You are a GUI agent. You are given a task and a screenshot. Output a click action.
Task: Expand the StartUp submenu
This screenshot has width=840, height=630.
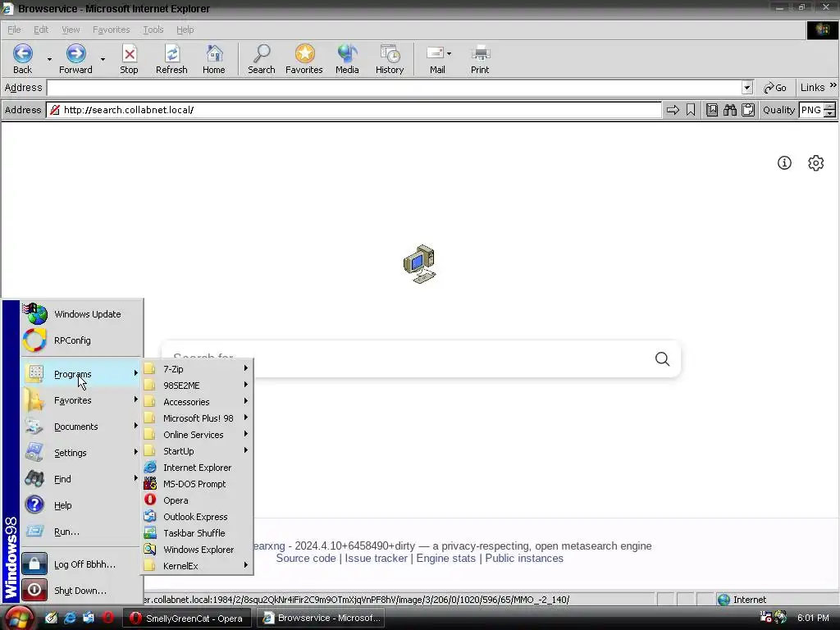pyautogui.click(x=197, y=451)
